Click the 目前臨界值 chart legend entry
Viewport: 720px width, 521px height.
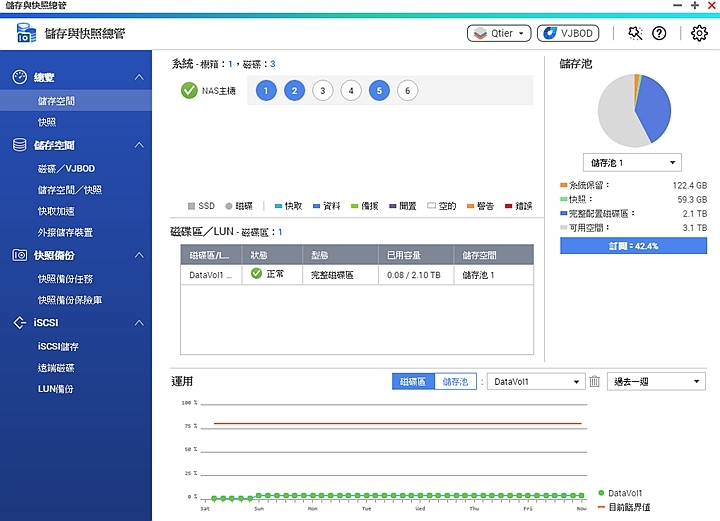pyautogui.click(x=624, y=507)
